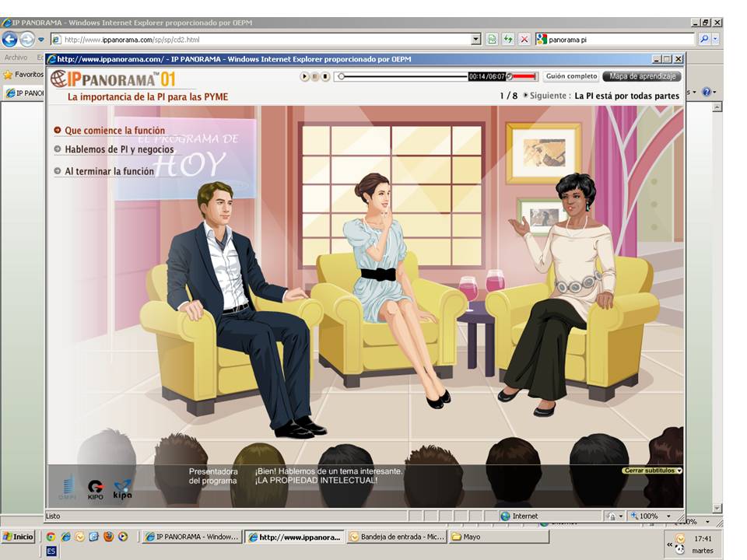Click the browser back arrow button

click(x=10, y=39)
